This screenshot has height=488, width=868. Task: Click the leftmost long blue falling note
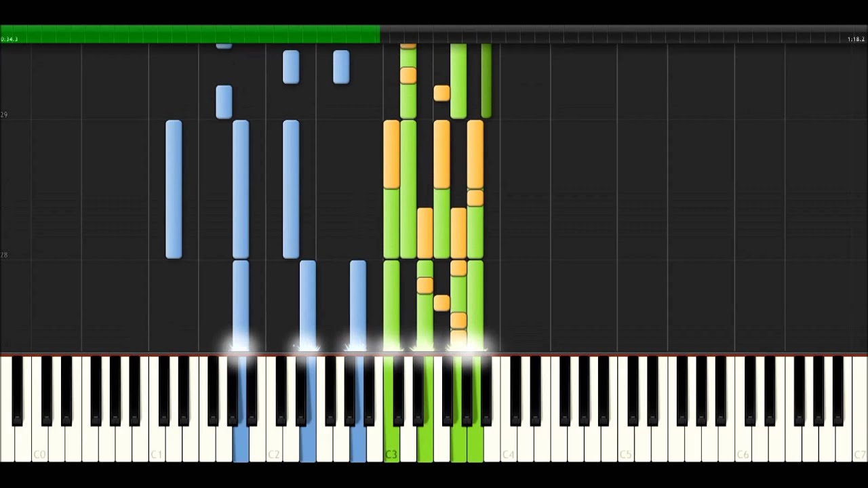point(174,190)
